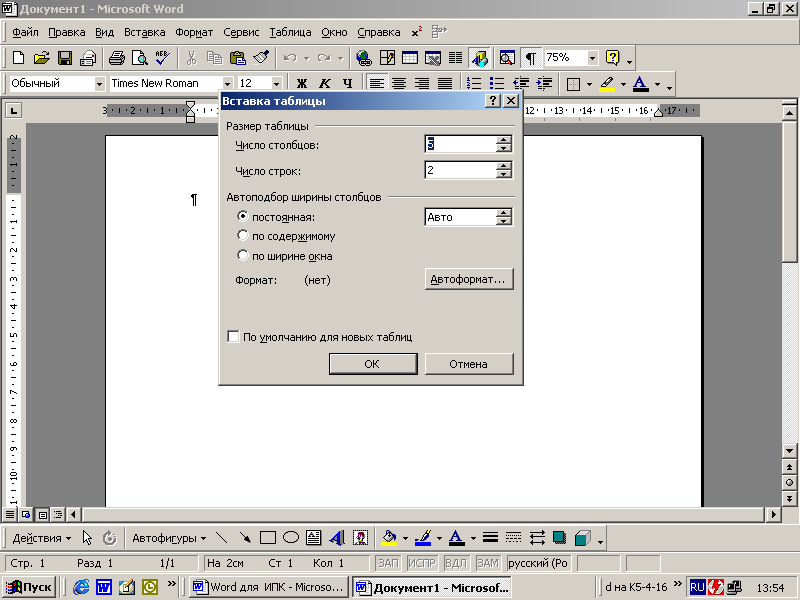Click the Отмена button
This screenshot has width=800, height=600.
tap(469, 364)
